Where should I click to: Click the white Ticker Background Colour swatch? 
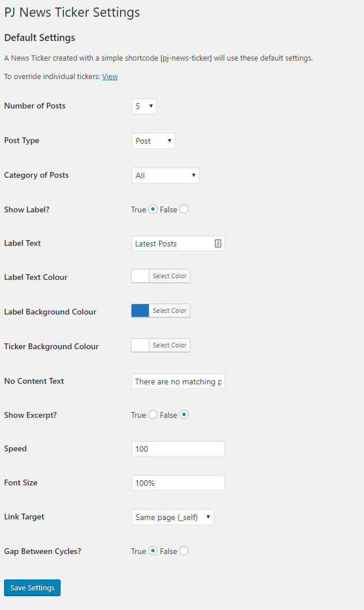click(140, 346)
